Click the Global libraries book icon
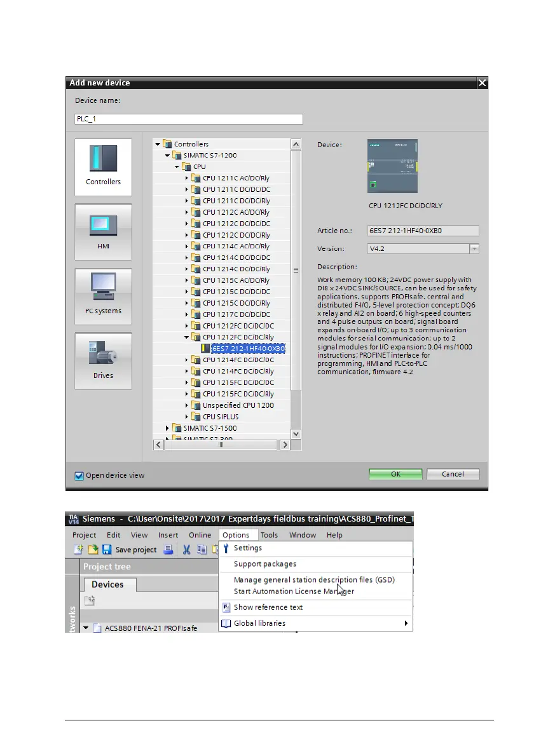534x756 pixels. point(226,623)
